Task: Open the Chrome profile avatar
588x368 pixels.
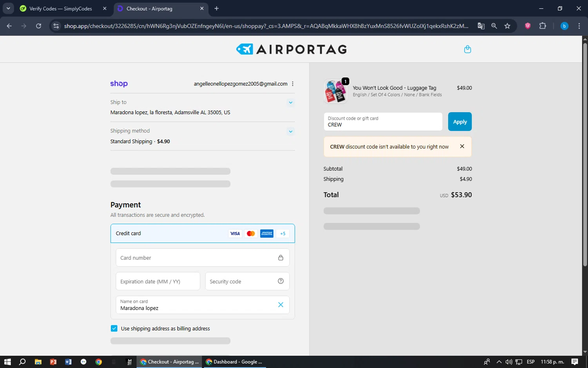Action: (x=564, y=26)
